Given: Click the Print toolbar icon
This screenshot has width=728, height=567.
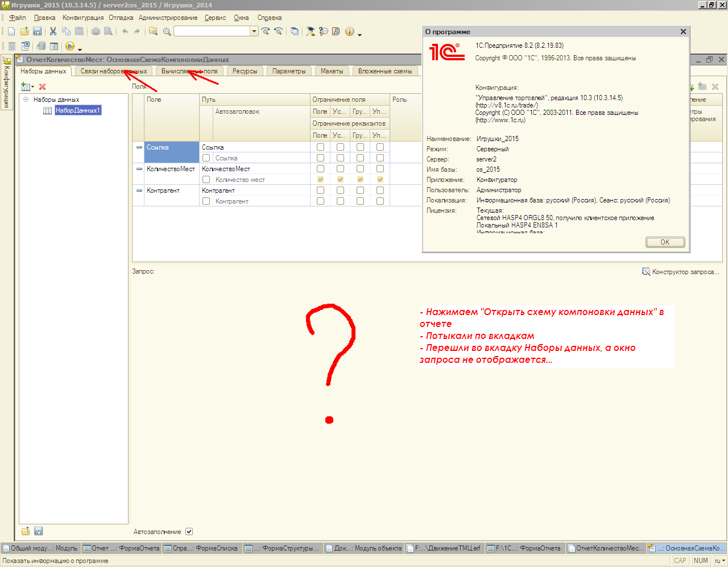Looking at the screenshot, I should (96, 31).
